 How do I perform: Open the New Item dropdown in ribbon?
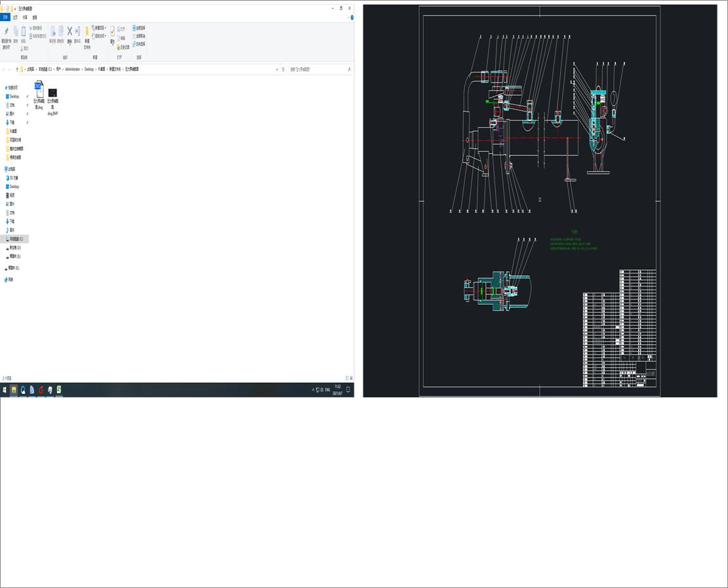[100, 28]
